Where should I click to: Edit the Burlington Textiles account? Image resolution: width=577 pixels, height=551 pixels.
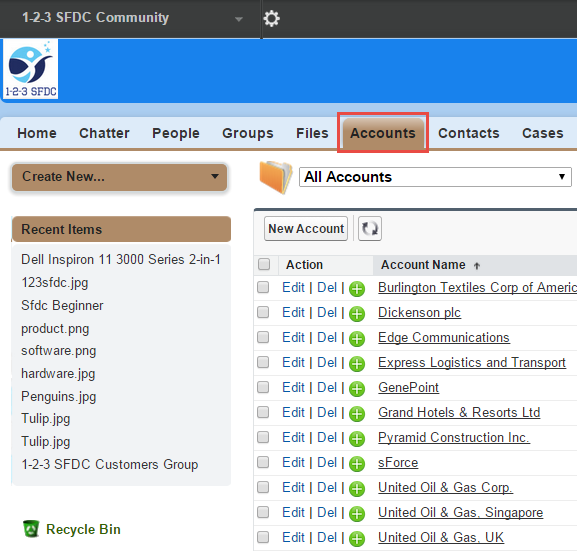293,287
